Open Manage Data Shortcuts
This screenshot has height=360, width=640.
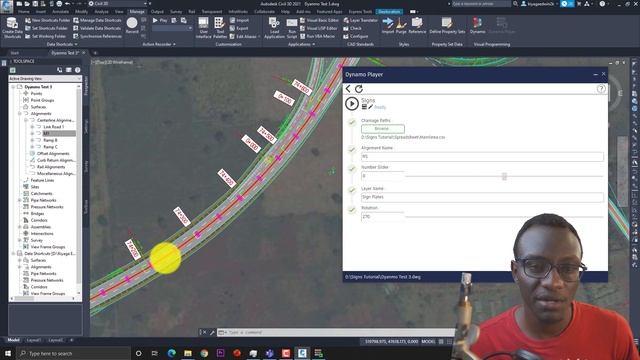click(97, 20)
